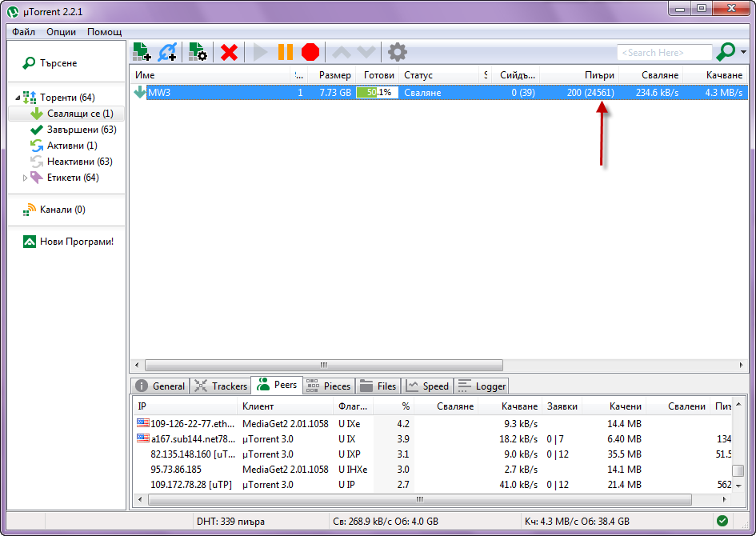The width and height of the screenshot is (756, 536).
Task: Click the MW3 50.1% progress bar
Action: pyautogui.click(x=377, y=93)
